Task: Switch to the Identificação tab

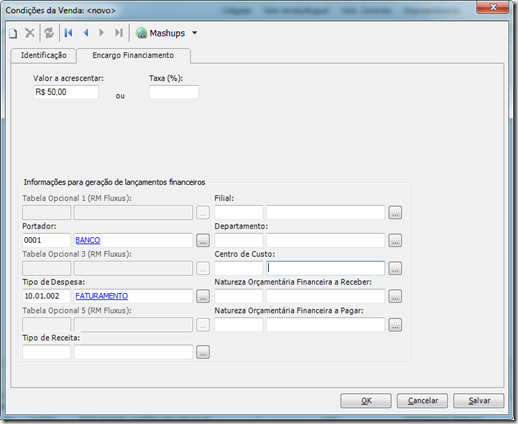Action: coord(44,55)
